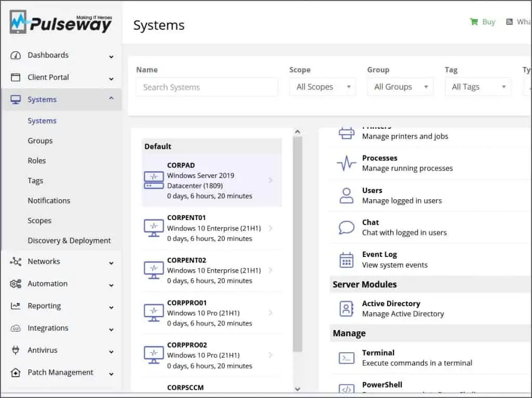Viewport: 532px width, 398px height.
Task: Click the systems list scroll down arrow
Action: [298, 389]
